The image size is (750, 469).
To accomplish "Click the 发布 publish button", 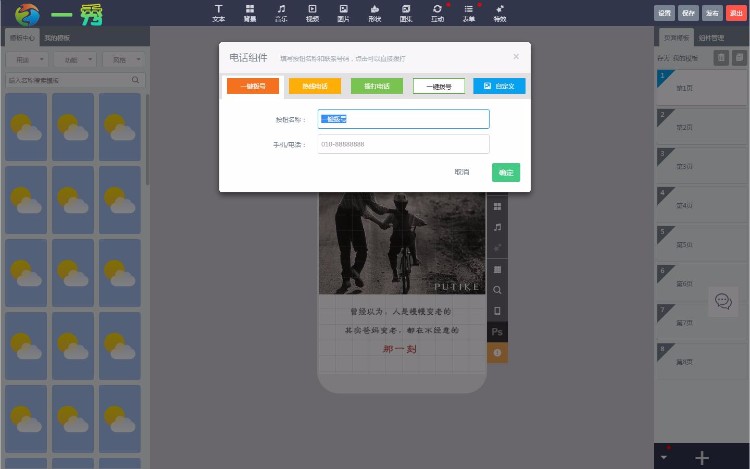I will point(712,13).
